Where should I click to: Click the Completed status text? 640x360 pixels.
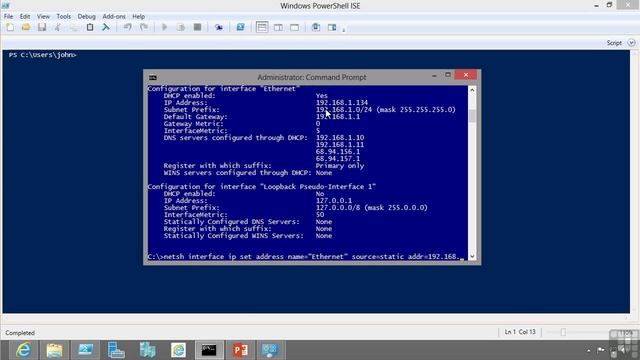point(20,333)
